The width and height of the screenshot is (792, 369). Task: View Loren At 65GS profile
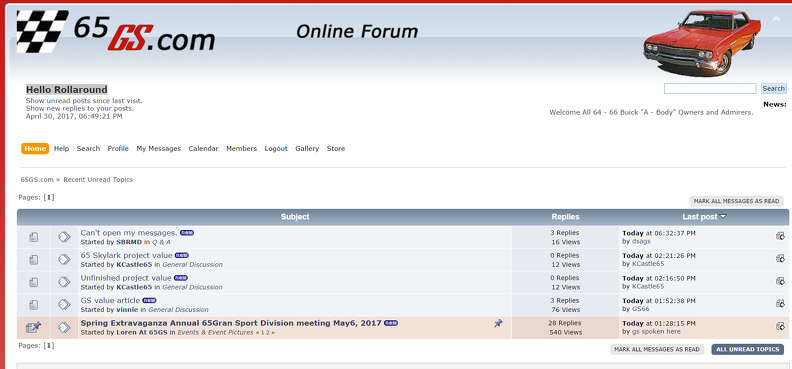pyautogui.click(x=142, y=333)
